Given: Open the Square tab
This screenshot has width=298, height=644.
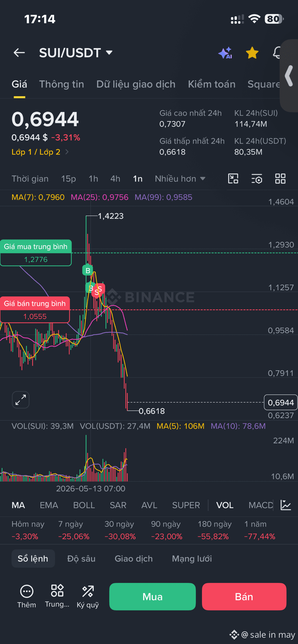Looking at the screenshot, I should coord(264,84).
